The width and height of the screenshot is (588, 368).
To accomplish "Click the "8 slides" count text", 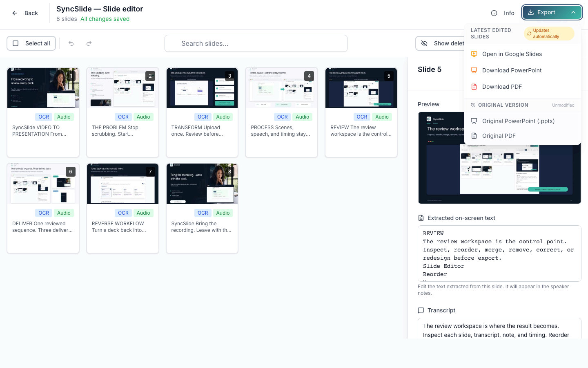I will click(67, 19).
